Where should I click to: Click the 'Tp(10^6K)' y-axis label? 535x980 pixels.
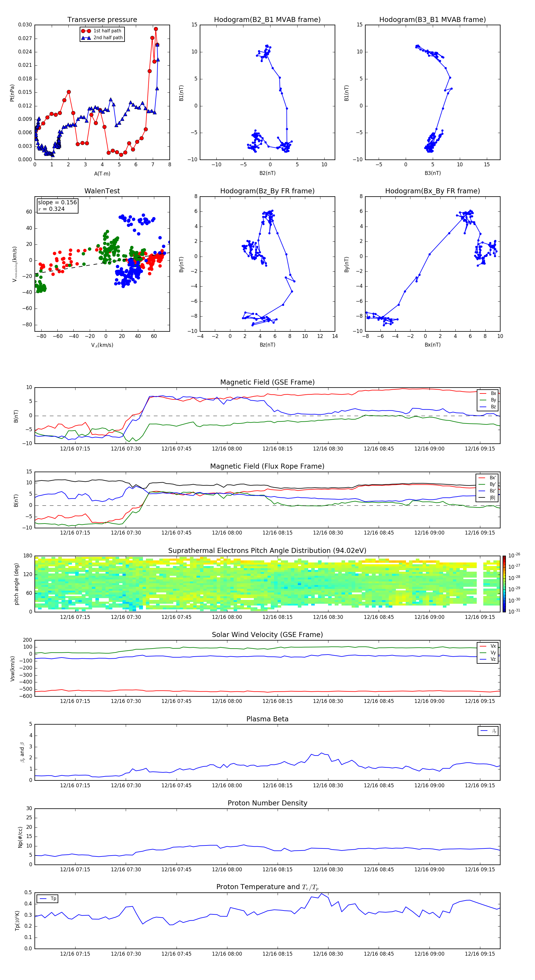click(x=17, y=921)
